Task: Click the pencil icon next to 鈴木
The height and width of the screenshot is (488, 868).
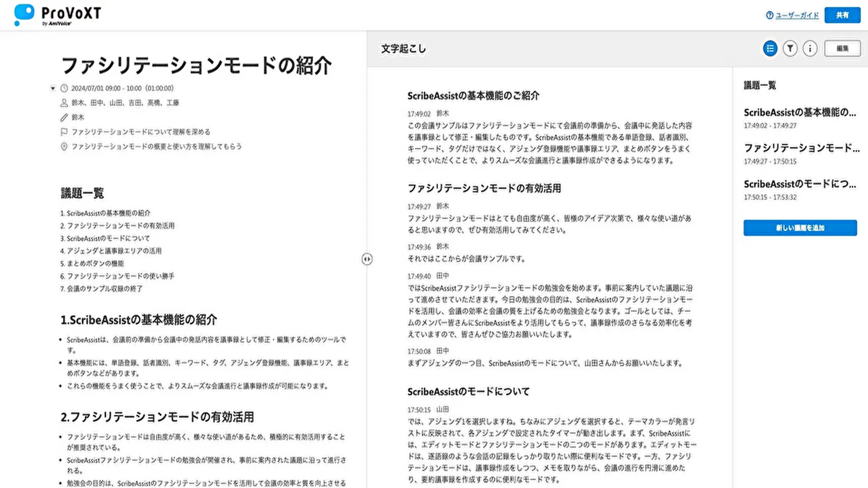Action: click(64, 117)
